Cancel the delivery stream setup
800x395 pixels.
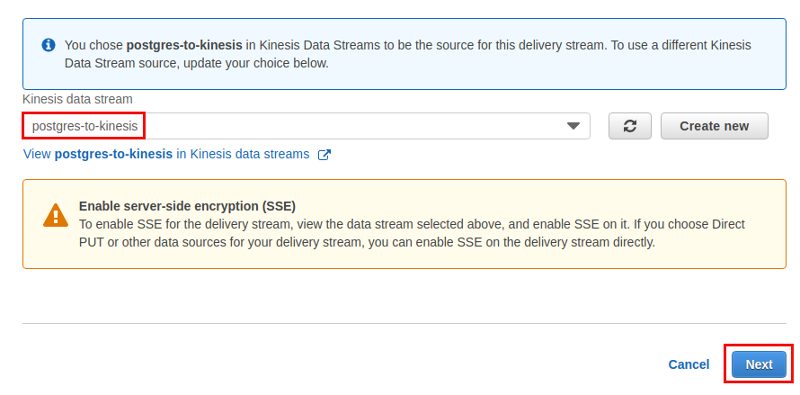[688, 364]
